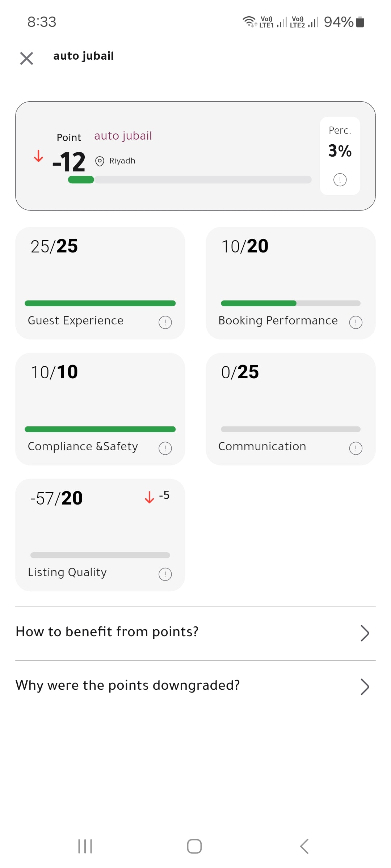Open Guest Experience info icon
The width and height of the screenshot is (391, 868).
[165, 322]
